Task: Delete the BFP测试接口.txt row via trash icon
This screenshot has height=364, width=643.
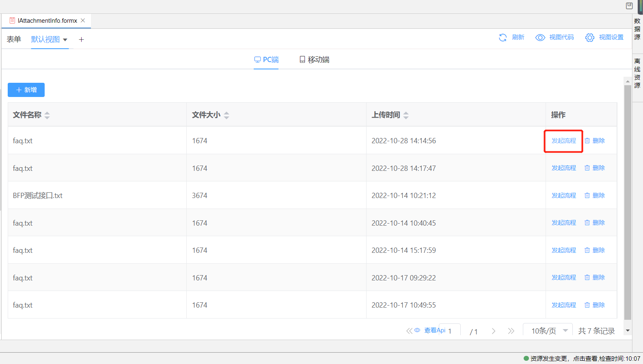Action: 587,196
